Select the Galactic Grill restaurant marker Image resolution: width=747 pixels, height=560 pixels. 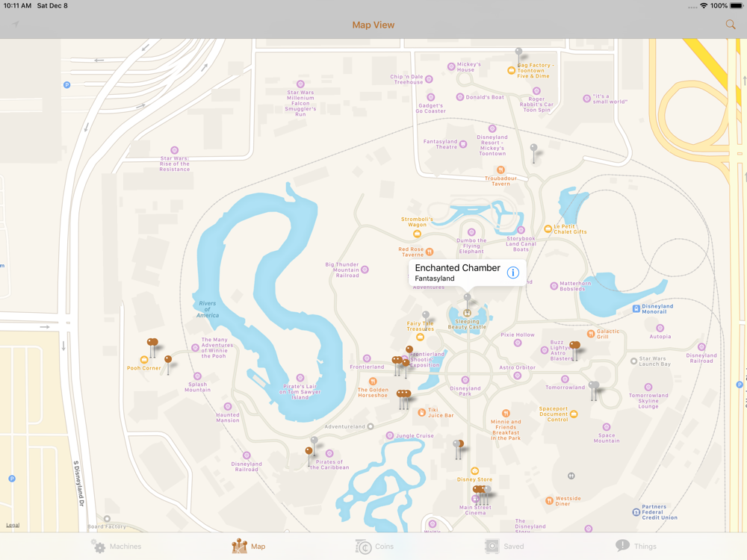point(591,334)
